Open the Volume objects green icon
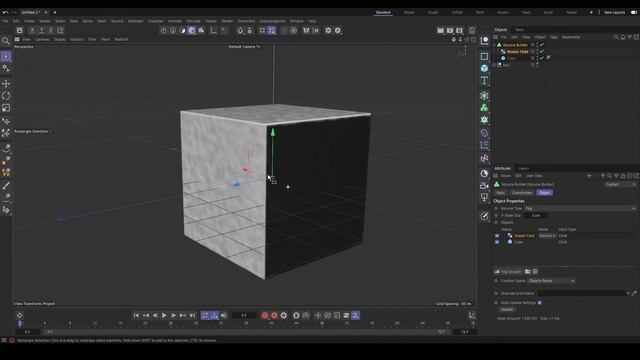 point(484,108)
